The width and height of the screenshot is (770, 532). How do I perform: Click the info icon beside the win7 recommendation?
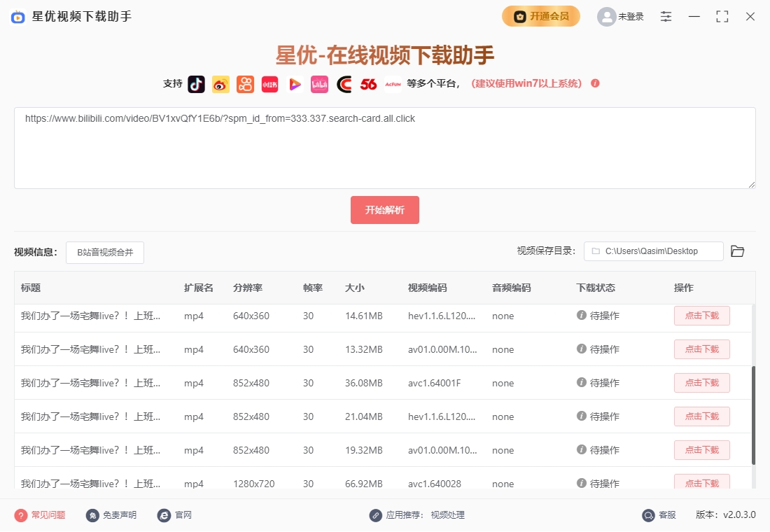595,83
